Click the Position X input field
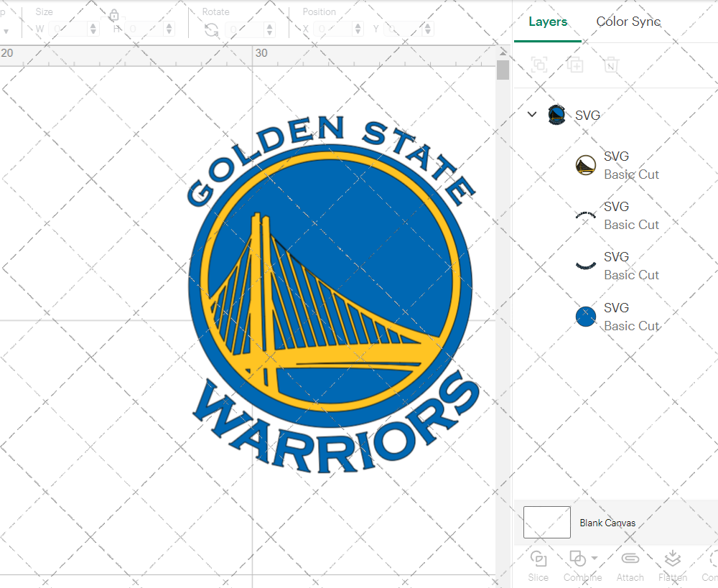718x588 pixels. 335,29
